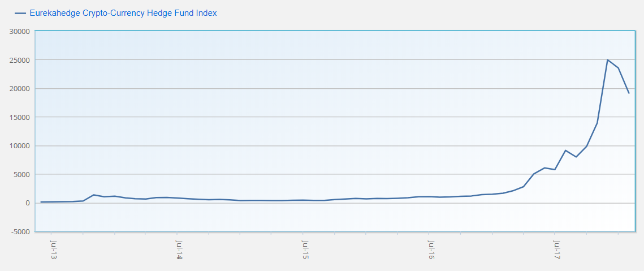Viewport: 644px width, 271px height.
Task: Click the blue legend line marker
Action: click(20, 13)
